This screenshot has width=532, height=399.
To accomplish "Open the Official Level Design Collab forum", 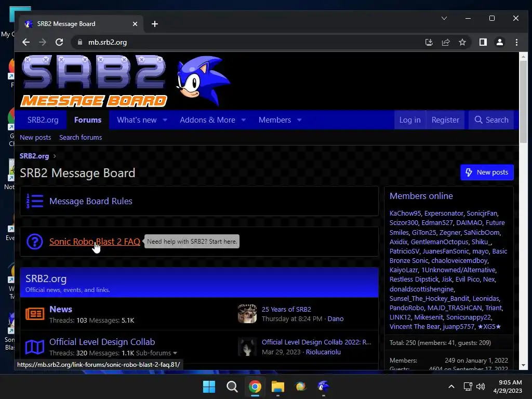I will click(102, 342).
